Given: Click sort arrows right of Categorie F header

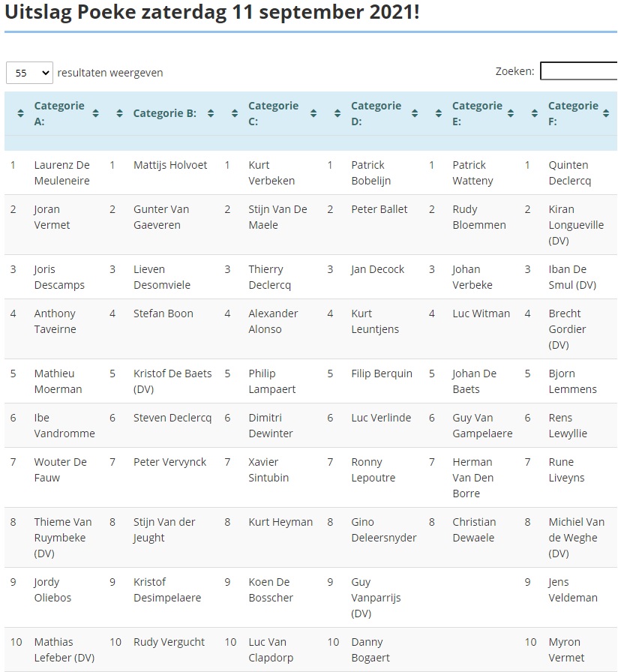Looking at the screenshot, I should click(606, 113).
